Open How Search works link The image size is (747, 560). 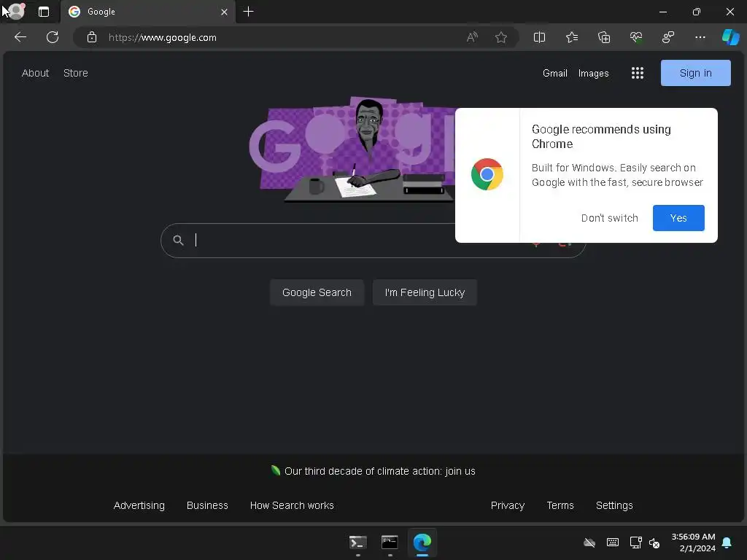click(x=292, y=505)
